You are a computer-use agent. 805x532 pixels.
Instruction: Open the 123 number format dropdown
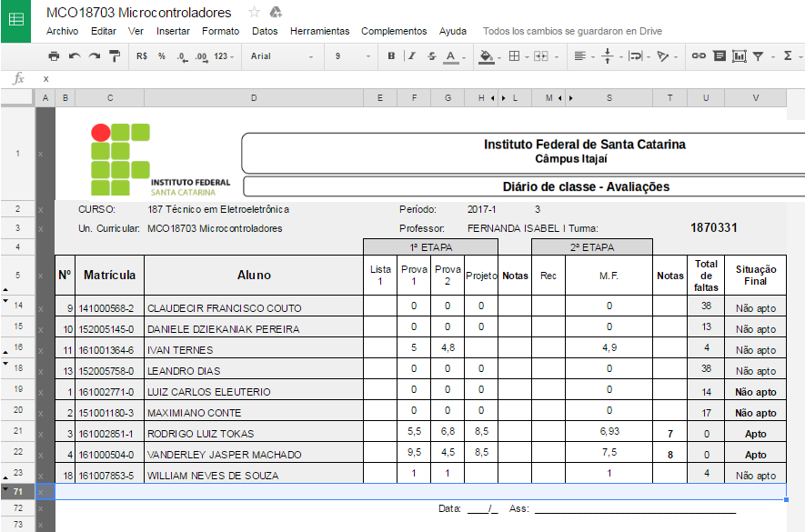(x=223, y=56)
